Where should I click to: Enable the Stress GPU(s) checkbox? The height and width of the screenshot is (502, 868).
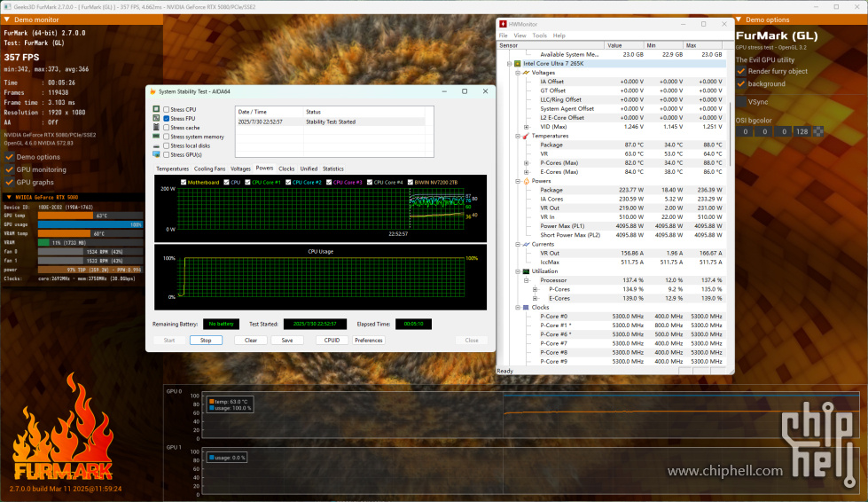click(166, 155)
